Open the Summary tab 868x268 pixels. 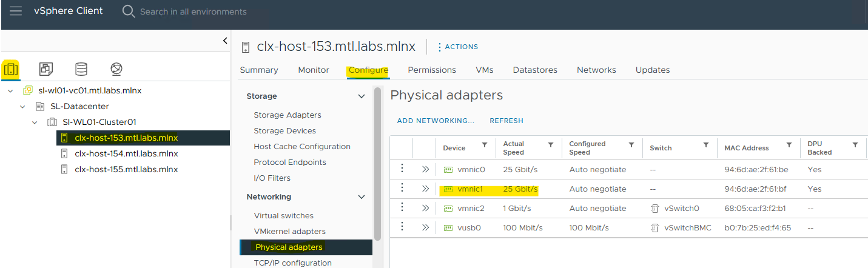[259, 70]
